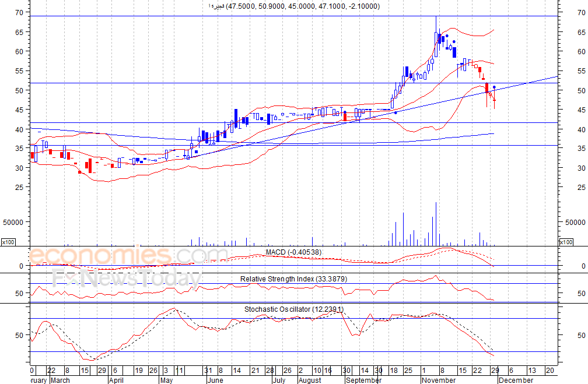Image resolution: width=588 pixels, height=384 pixels.
Task: Click the 70 price label on the left axis
Action: coord(19,12)
